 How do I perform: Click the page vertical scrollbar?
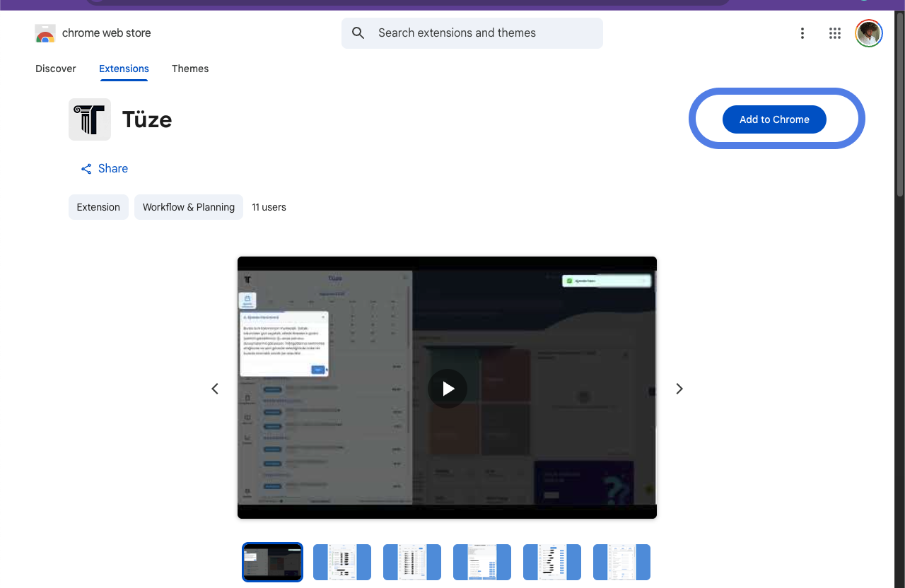[x=899, y=105]
